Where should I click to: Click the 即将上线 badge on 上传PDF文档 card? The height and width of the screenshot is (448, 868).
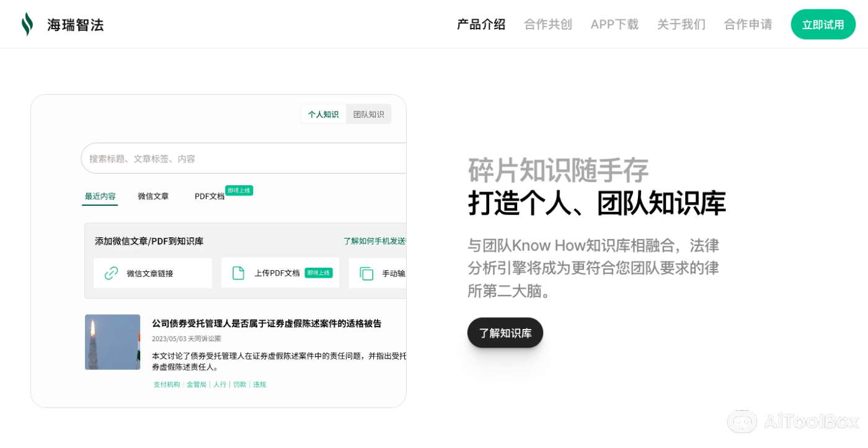pos(319,273)
